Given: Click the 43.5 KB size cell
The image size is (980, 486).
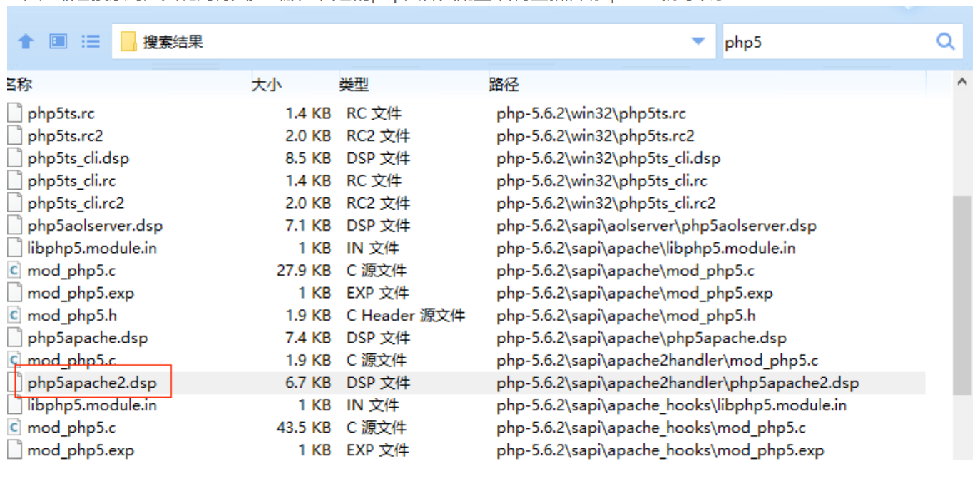Looking at the screenshot, I should (x=303, y=428).
